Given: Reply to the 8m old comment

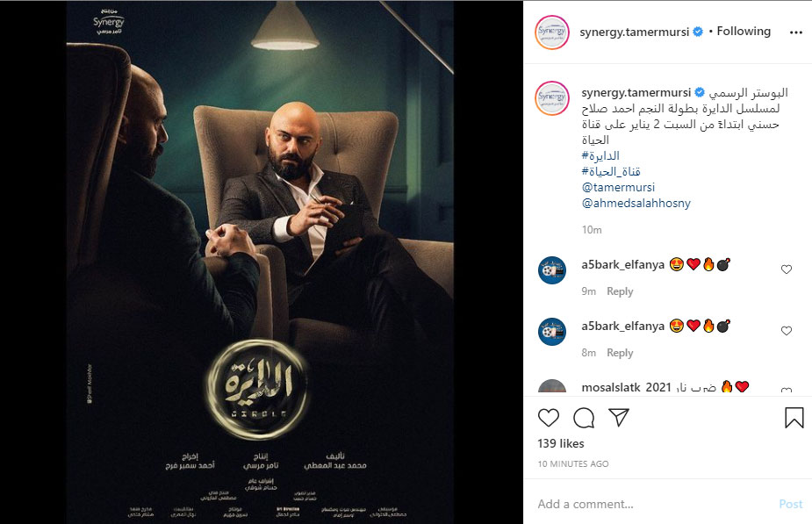Looking at the screenshot, I should coord(620,353).
